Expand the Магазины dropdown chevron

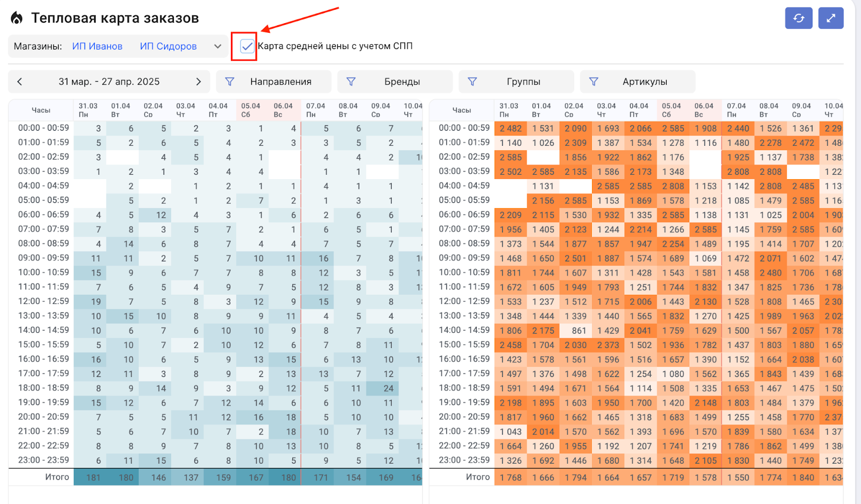217,46
